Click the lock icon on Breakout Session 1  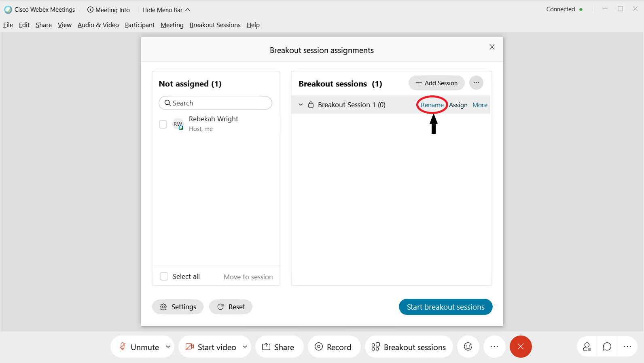point(311,105)
